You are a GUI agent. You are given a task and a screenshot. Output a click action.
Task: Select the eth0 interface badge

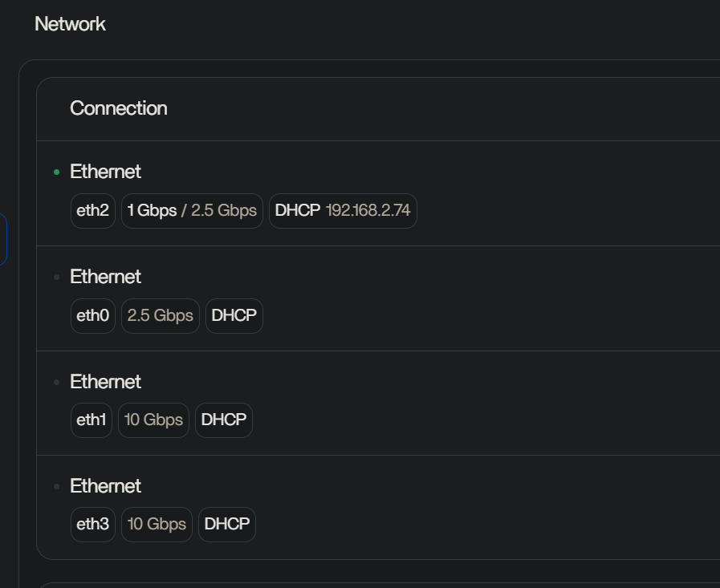(x=92, y=315)
